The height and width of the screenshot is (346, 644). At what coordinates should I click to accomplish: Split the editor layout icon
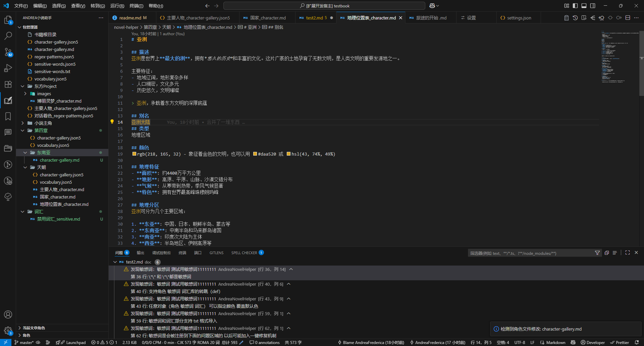point(628,18)
